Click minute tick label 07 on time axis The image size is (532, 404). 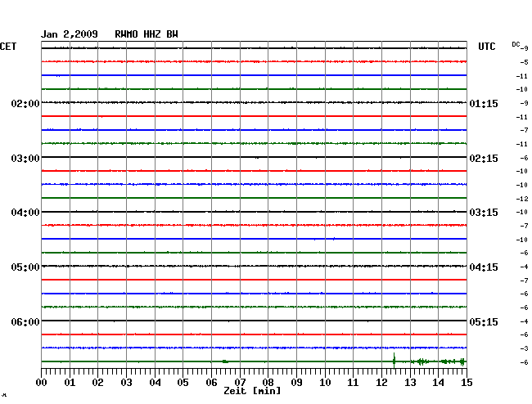click(240, 383)
